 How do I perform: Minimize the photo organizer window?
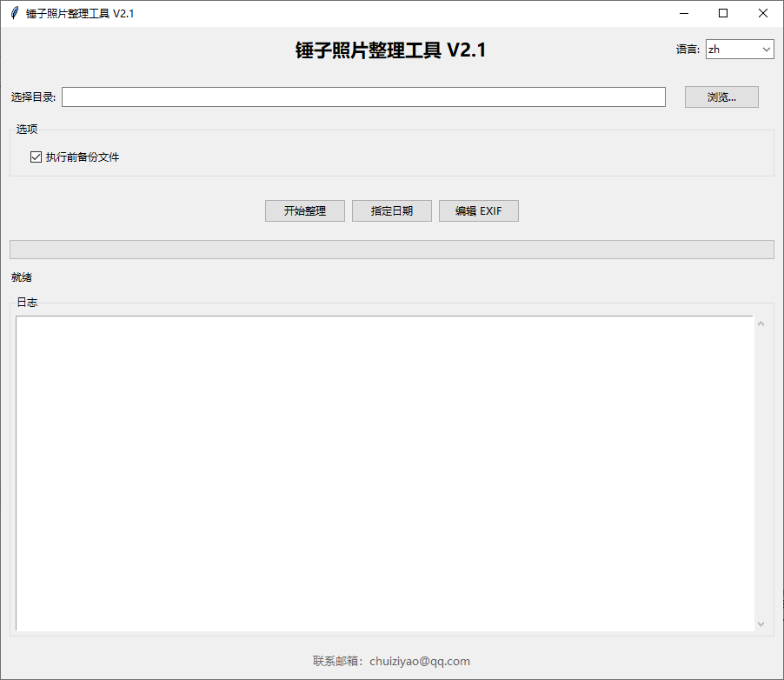coord(684,13)
